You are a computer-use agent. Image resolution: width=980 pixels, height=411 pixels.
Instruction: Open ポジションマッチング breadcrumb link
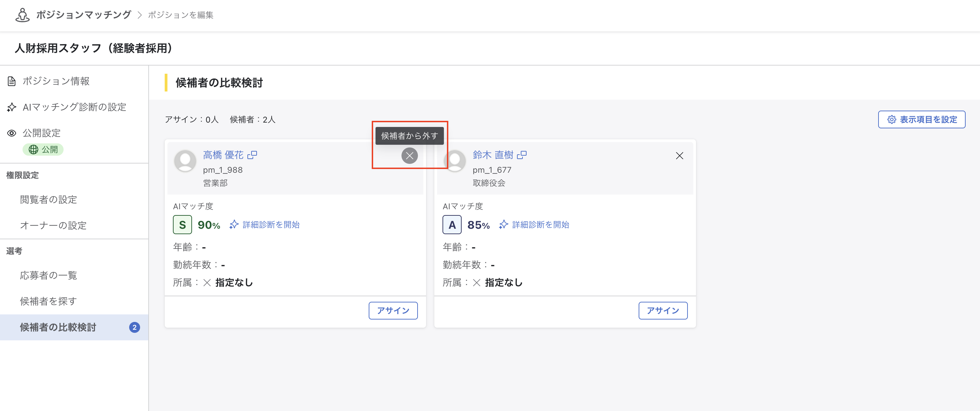point(84,15)
